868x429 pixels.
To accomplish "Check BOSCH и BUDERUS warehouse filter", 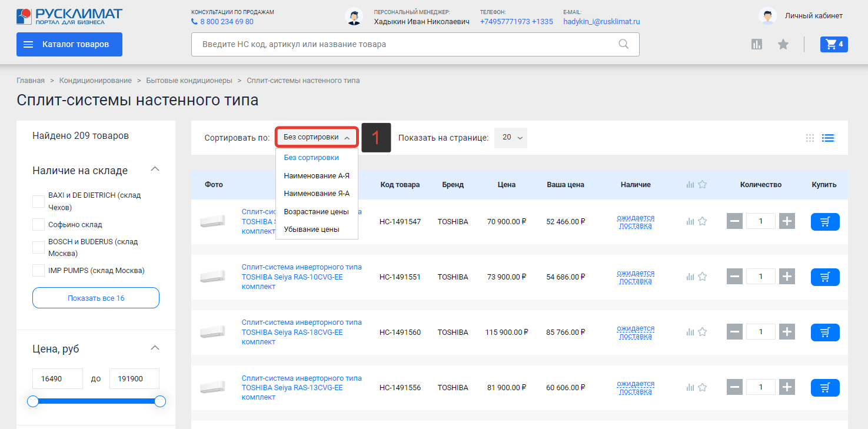I will (x=38, y=247).
